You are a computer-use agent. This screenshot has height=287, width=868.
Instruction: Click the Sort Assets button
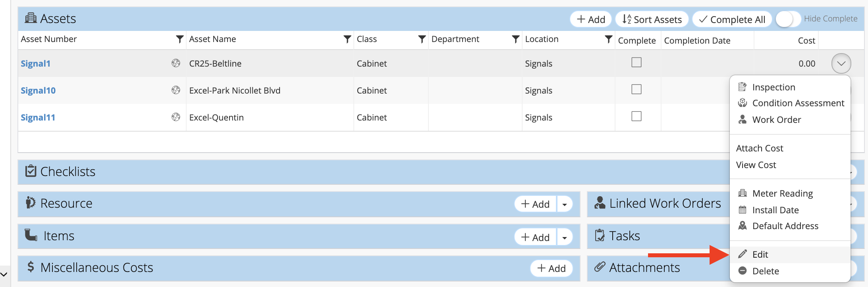(652, 19)
